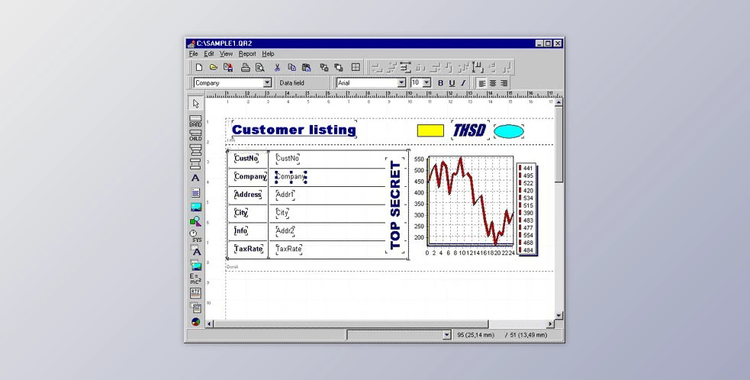Select the Addr1 data field
Image resolution: width=750 pixels, height=380 pixels.
285,195
